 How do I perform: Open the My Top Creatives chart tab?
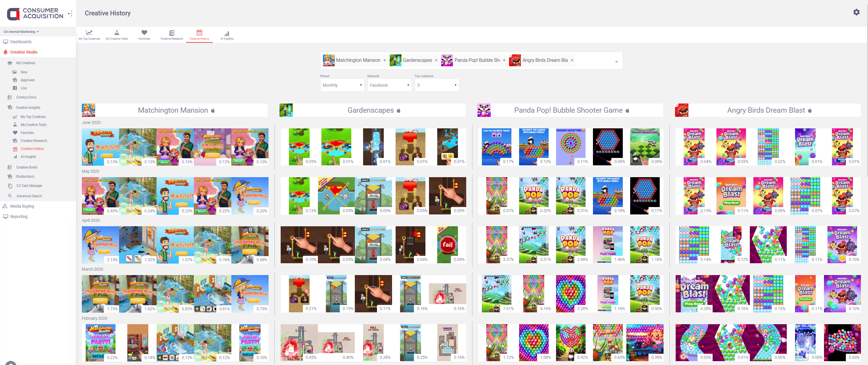click(x=89, y=35)
